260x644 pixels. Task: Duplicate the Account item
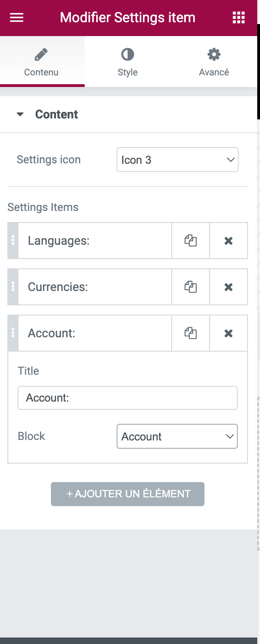point(191,333)
